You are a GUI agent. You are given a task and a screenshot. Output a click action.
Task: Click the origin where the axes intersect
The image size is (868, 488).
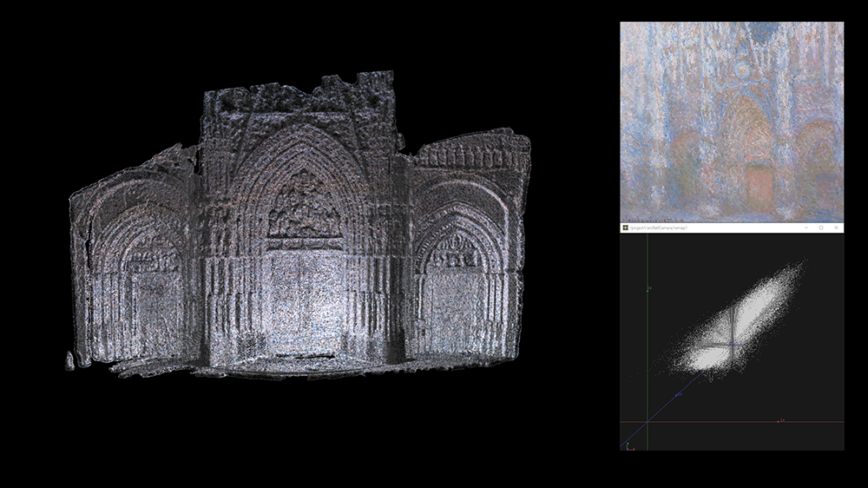[648, 422]
